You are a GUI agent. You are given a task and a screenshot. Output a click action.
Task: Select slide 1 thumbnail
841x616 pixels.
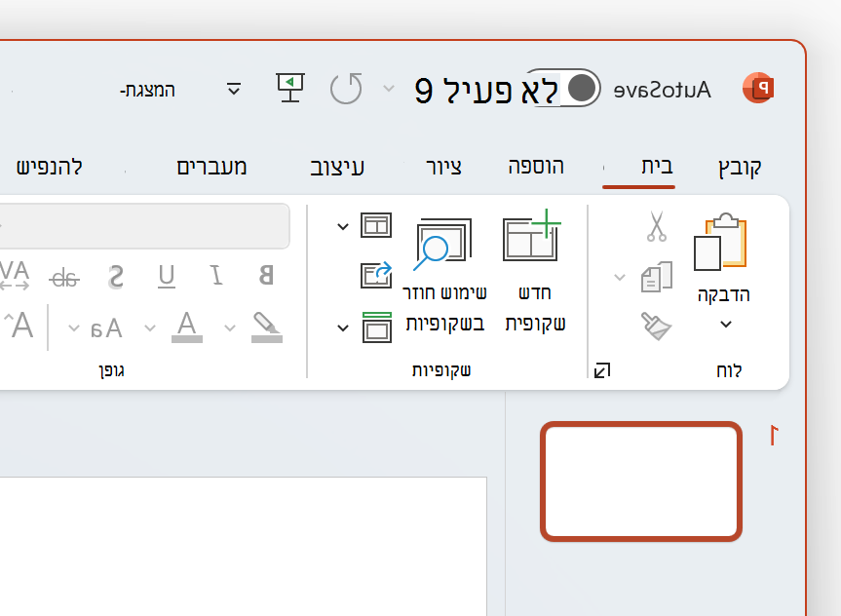coord(641,481)
